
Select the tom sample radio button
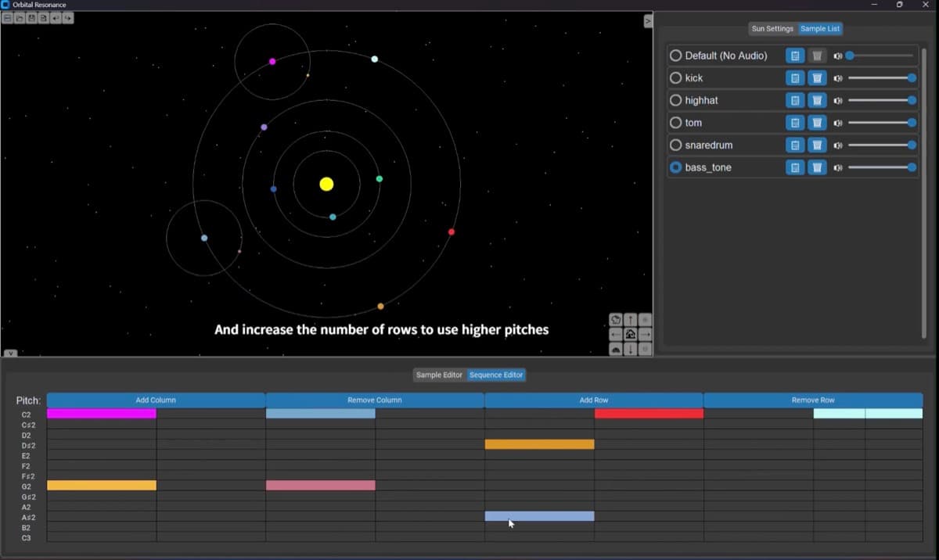pyautogui.click(x=676, y=123)
